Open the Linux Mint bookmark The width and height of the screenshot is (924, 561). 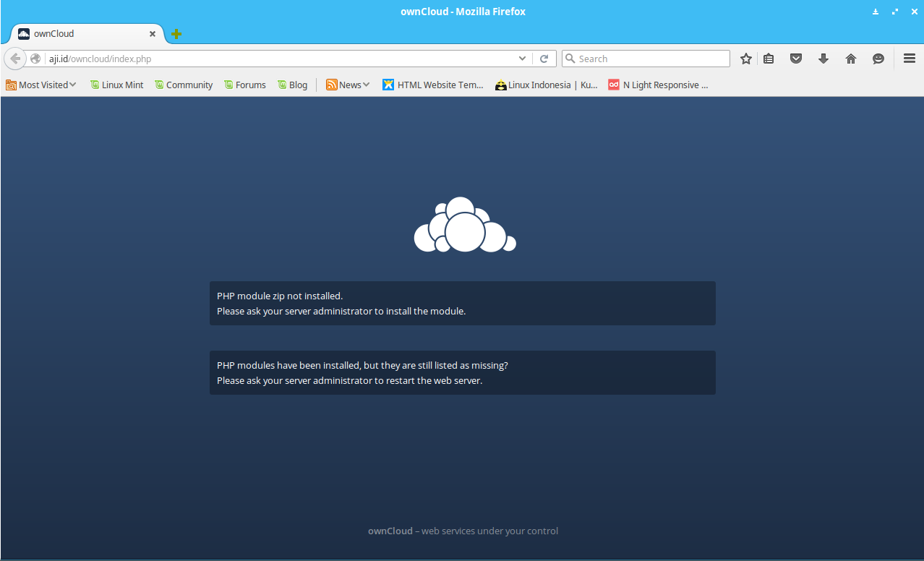click(x=116, y=85)
